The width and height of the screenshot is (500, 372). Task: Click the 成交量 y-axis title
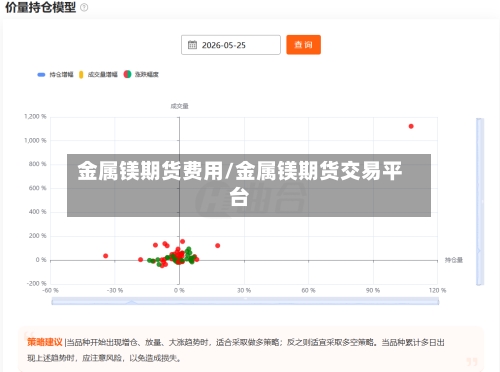point(179,106)
